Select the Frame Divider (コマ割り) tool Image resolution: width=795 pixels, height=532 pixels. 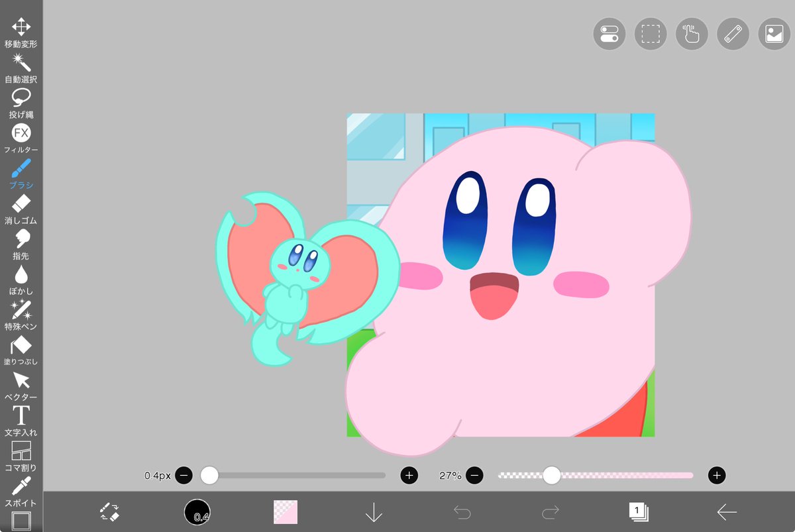click(21, 457)
